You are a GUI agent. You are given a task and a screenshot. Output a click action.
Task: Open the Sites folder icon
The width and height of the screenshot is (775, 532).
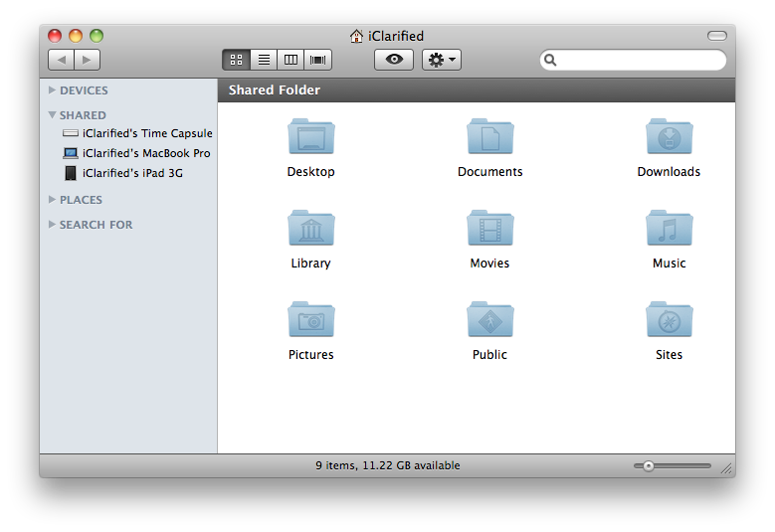(x=669, y=320)
